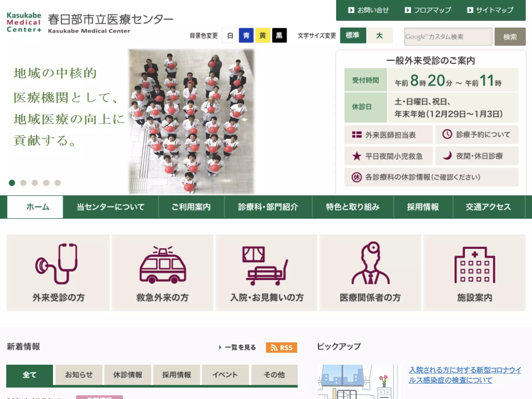Click the hospital building icon 施設案内
The width and height of the screenshot is (532, 399).
[x=475, y=265]
